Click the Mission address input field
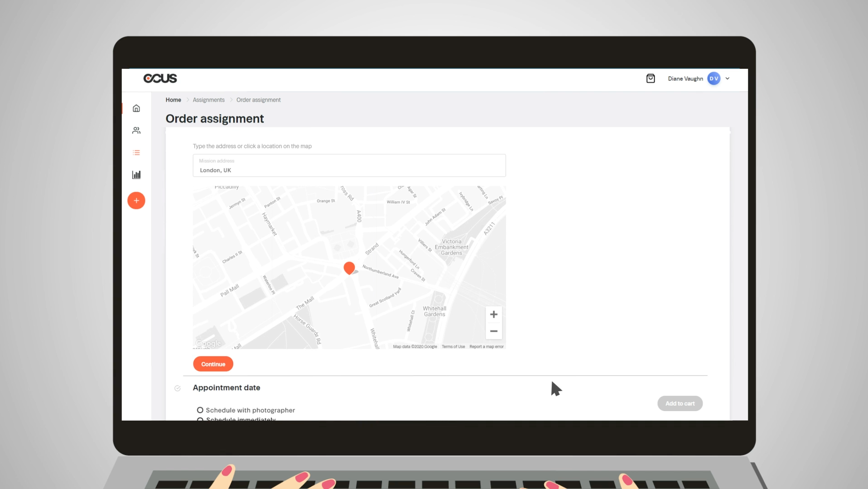The image size is (868, 489). pyautogui.click(x=349, y=165)
